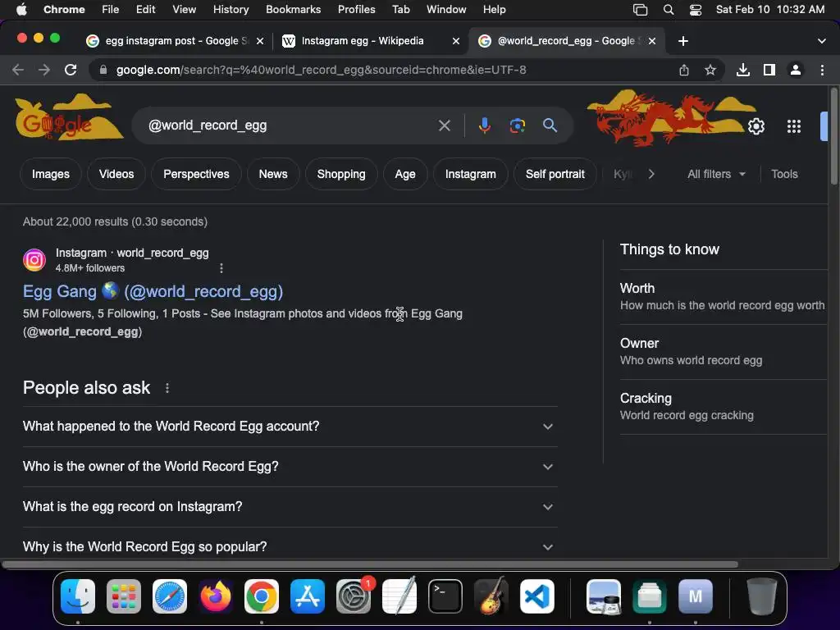Screen dimensions: 840x630
Task: Close the Wikipedia tab
Action: 456,41
